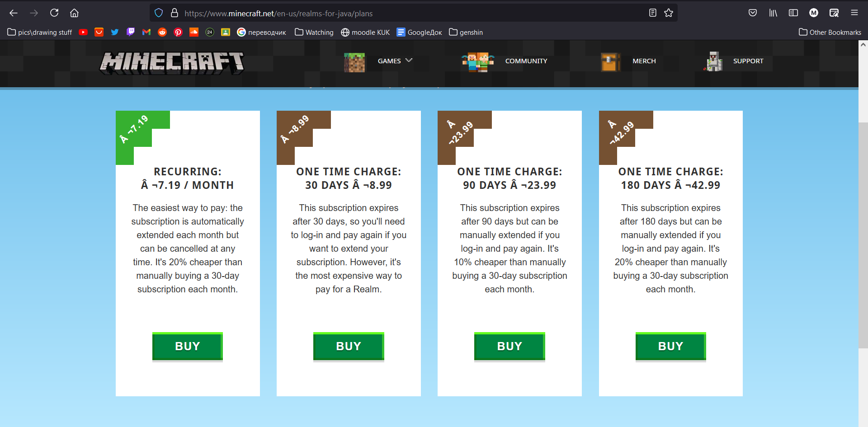The image size is (868, 427).
Task: Open the Twitch bookmark
Action: click(x=131, y=32)
